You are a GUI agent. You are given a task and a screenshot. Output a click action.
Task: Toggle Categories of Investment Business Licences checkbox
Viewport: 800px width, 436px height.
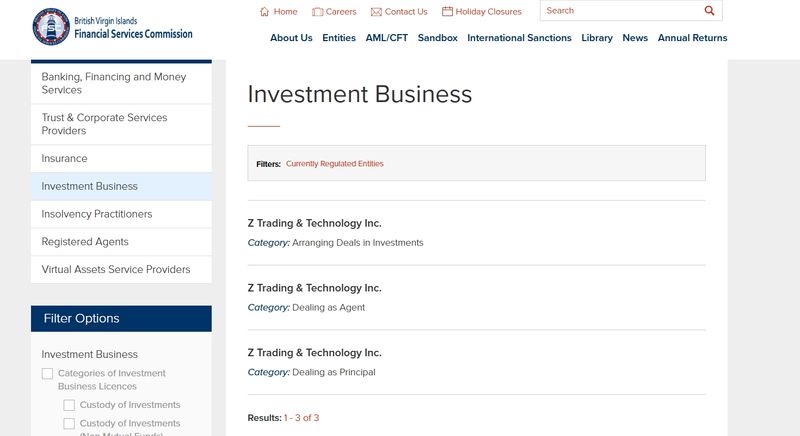click(47, 374)
